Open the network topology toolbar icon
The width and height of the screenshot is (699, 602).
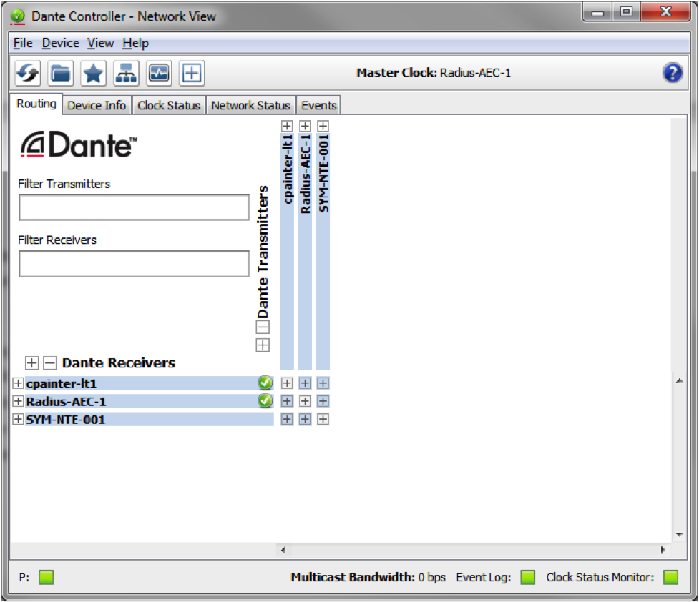[126, 72]
